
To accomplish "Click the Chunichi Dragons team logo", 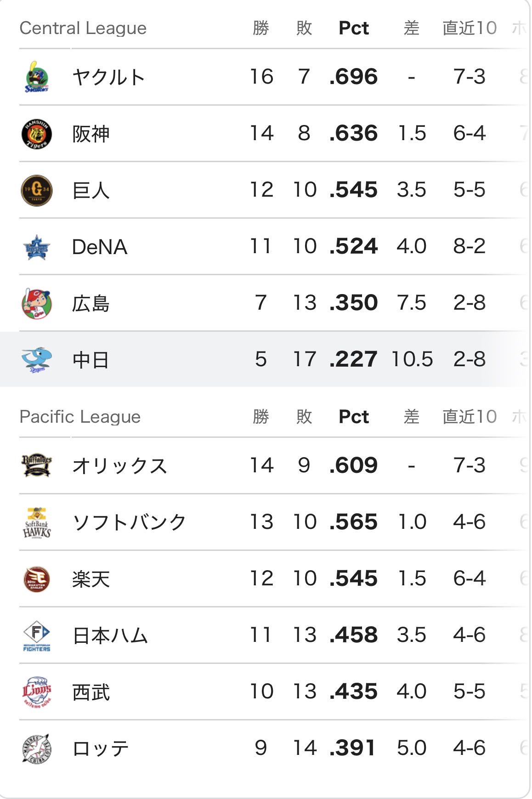I will pos(37,360).
